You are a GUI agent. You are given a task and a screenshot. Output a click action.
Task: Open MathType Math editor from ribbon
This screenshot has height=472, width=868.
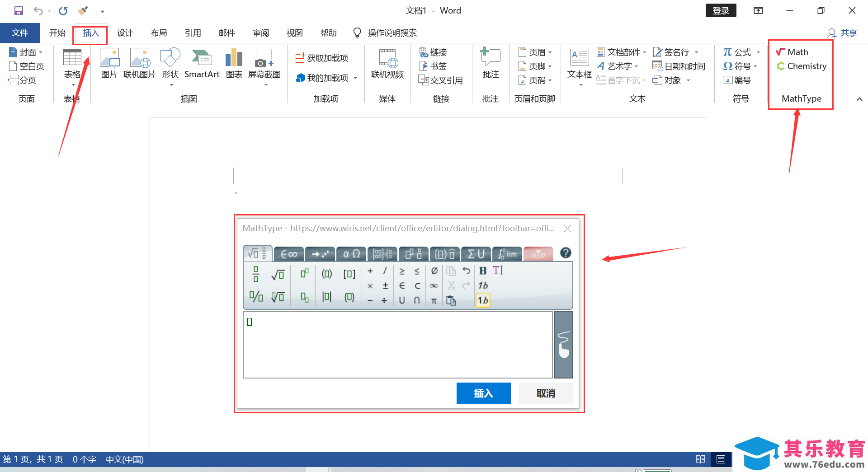(792, 52)
